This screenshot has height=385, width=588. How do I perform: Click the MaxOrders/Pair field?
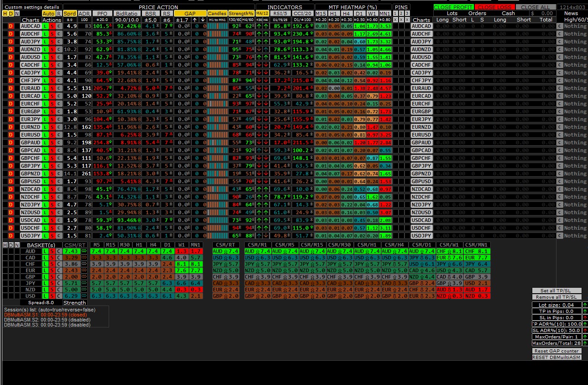[x=557, y=337]
